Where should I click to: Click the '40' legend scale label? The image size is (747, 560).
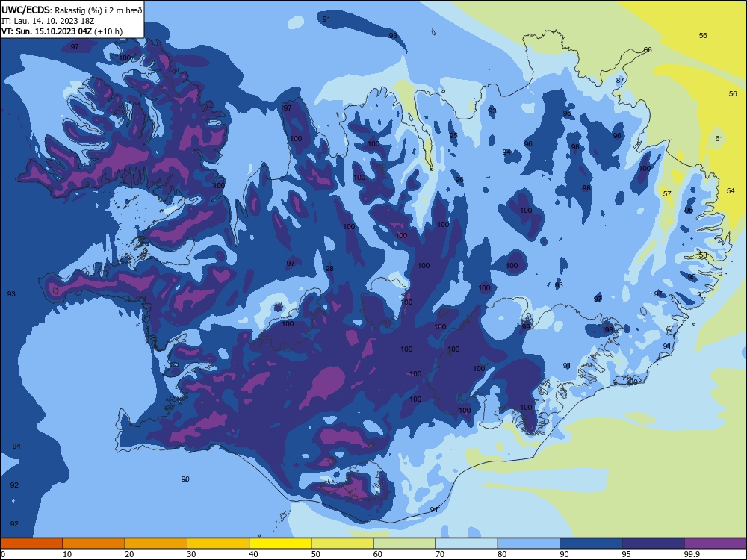point(253,554)
